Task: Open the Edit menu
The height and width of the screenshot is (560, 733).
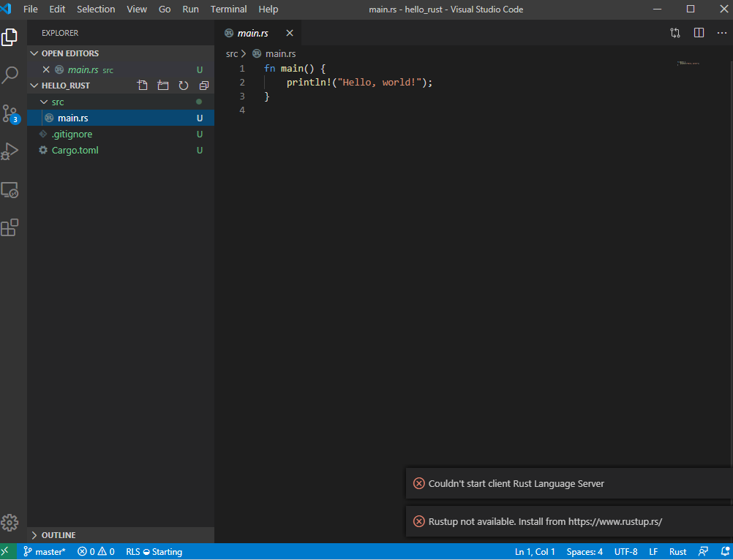Action: point(57,10)
